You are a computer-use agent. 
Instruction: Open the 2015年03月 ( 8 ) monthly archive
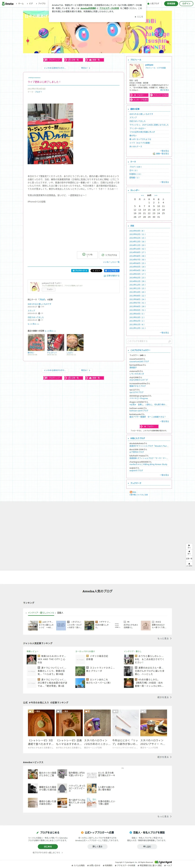click(x=137, y=231)
